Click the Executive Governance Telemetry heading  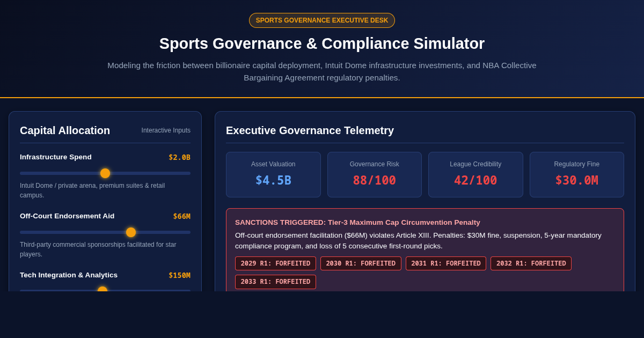(310, 130)
